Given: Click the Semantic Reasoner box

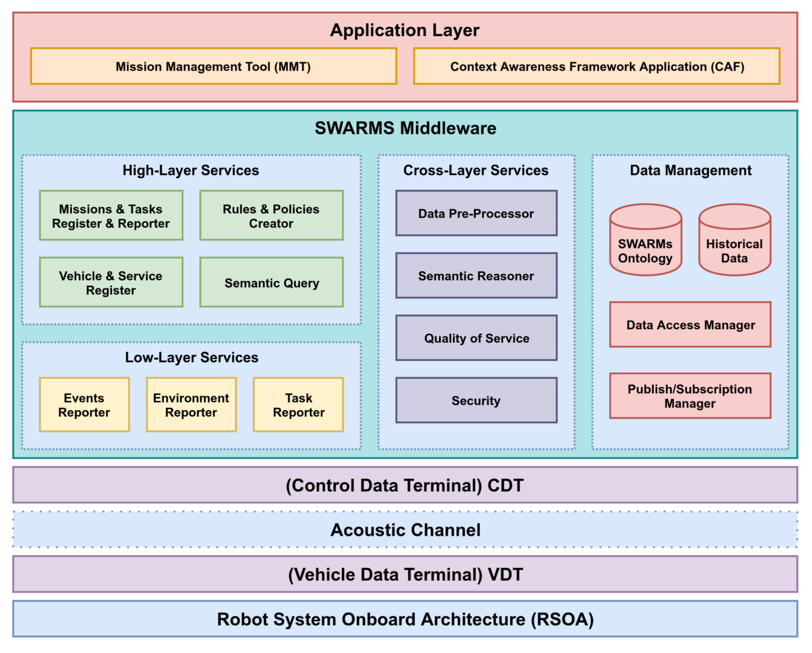Looking at the screenshot, I should (476, 276).
